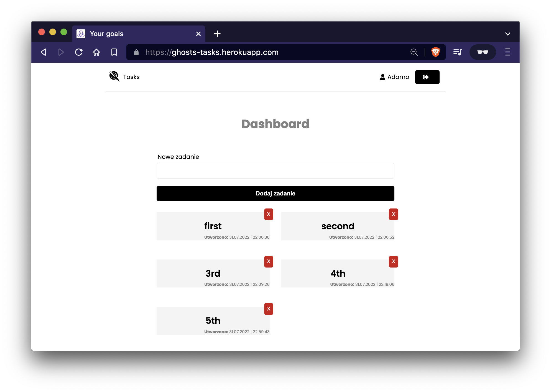
Task: Open a new tab with plus button
Action: [217, 34]
